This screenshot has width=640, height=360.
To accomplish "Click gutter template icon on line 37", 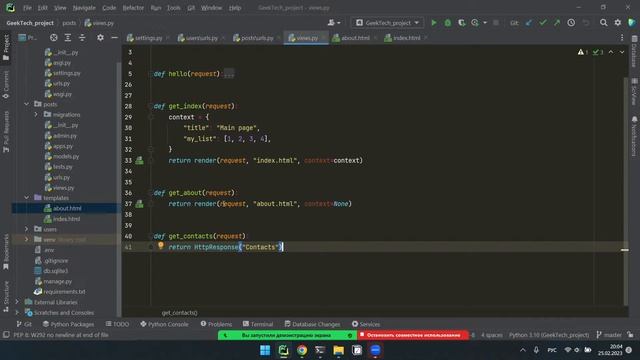I will tap(139, 204).
